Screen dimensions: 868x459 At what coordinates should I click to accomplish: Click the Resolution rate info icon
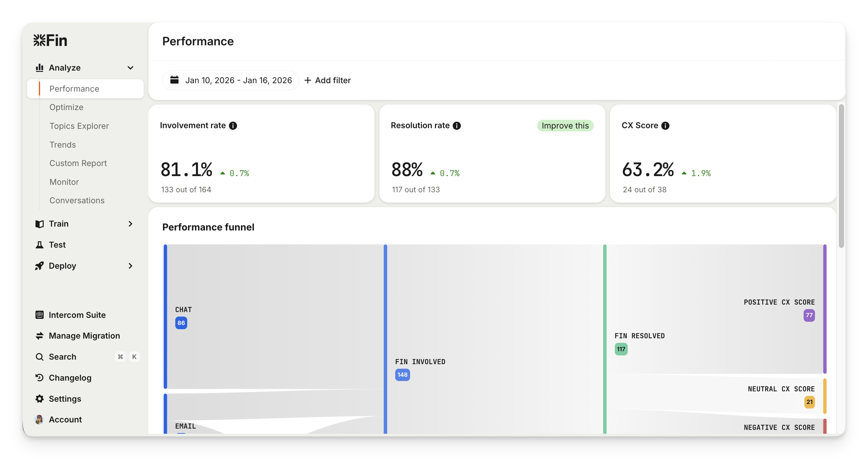[x=457, y=126]
